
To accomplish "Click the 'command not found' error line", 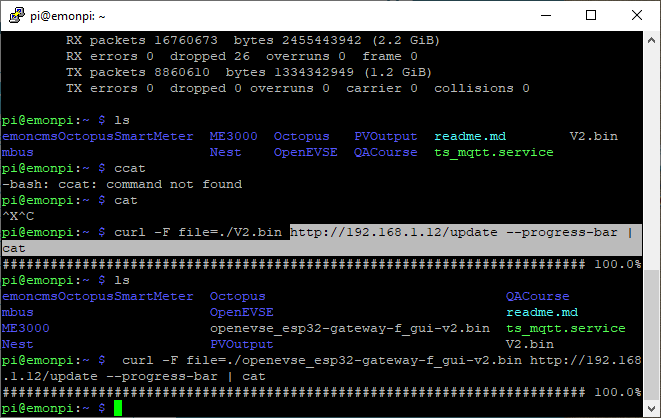I will click(x=122, y=184).
